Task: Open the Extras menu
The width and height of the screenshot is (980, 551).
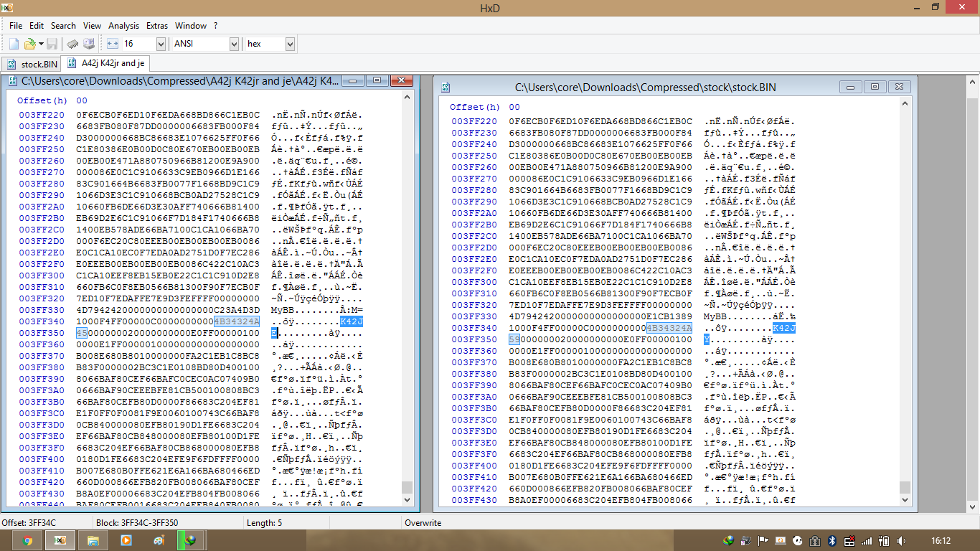Action: click(157, 25)
